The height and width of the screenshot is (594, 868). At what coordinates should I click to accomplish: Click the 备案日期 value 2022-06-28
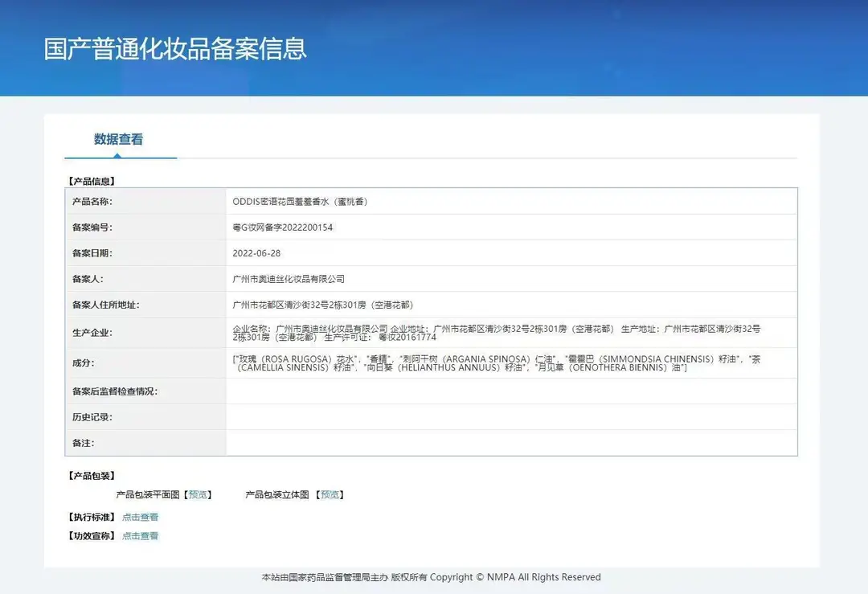tap(256, 253)
